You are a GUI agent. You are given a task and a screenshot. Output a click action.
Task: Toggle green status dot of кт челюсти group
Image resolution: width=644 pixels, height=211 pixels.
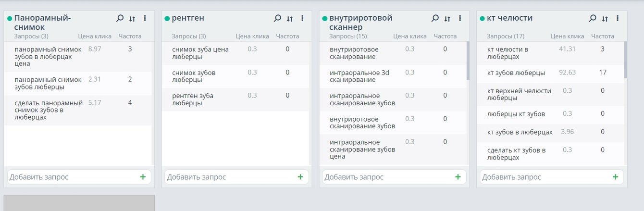(482, 18)
